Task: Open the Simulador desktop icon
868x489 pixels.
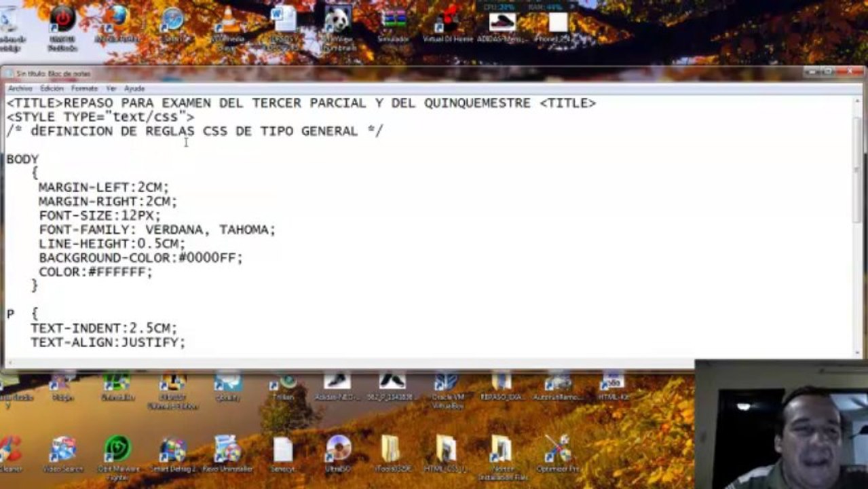Action: [394, 24]
